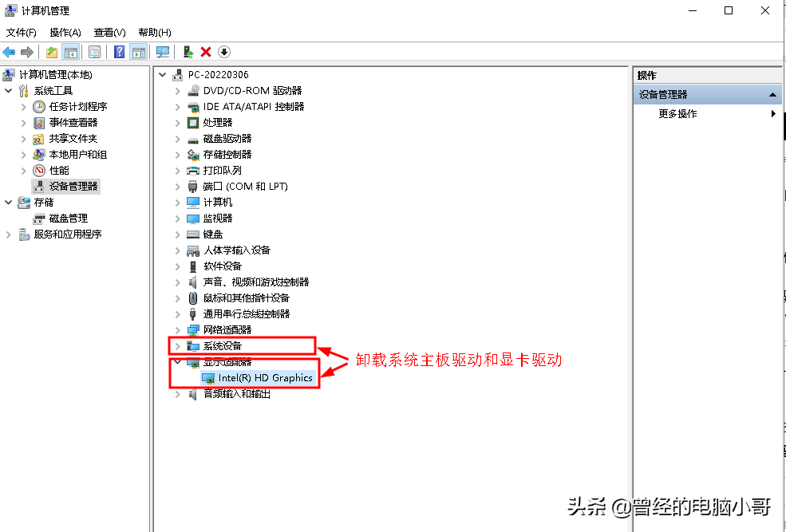Click the blue Help question-mark toolbar icon
Viewport: 786px width, 532px height.
pos(119,52)
